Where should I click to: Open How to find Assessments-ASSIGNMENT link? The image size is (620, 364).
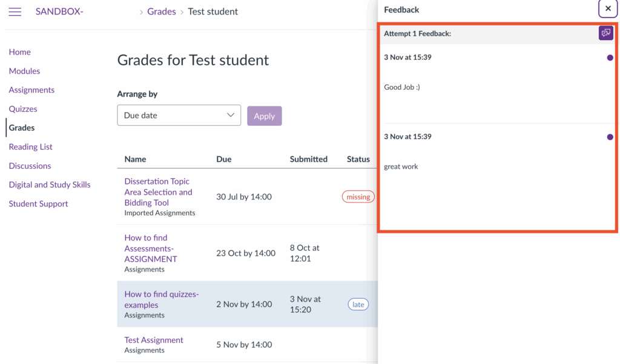pos(150,248)
